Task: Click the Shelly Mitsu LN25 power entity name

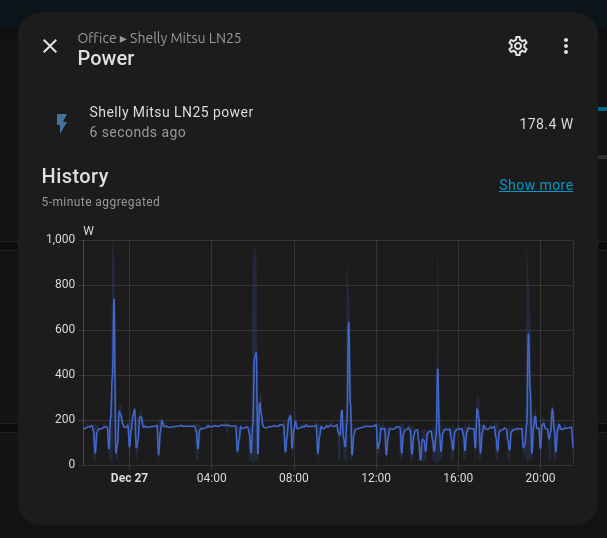Action: (171, 112)
